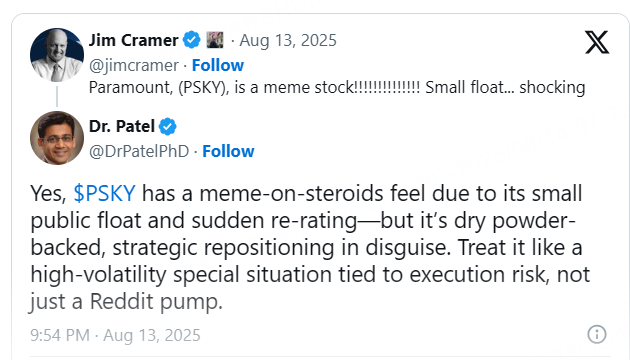The height and width of the screenshot is (360, 630).
Task: Open the $PSKY cashtag link
Action: click(x=104, y=193)
